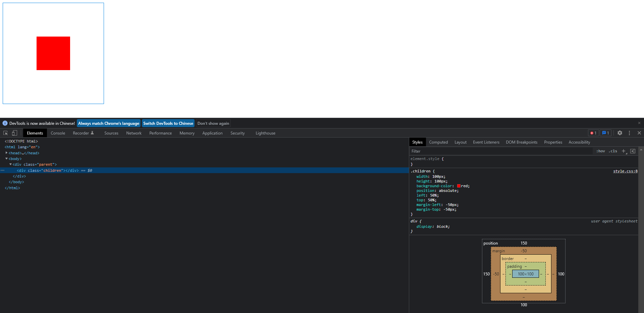Switch to the Layout pane tab
Screen dimensions: 644x313
coord(461,142)
